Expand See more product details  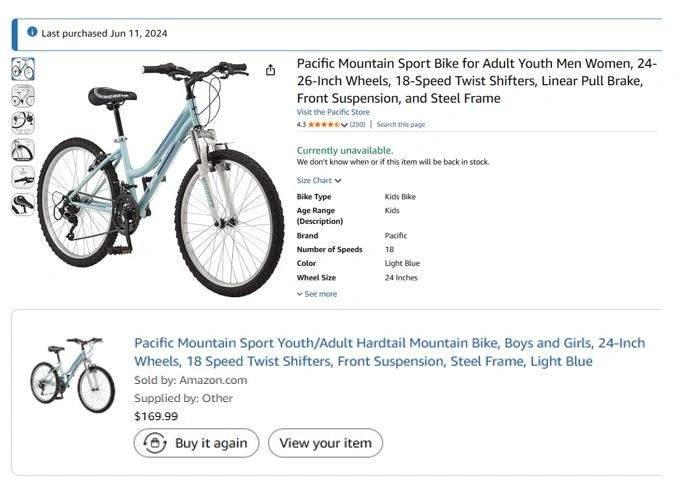point(317,294)
